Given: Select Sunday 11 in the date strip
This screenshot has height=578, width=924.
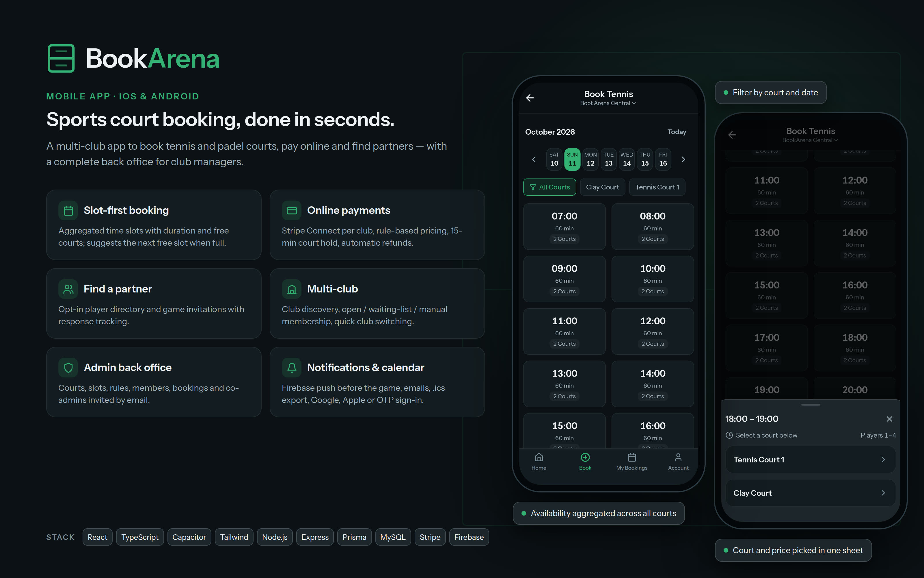Looking at the screenshot, I should point(572,160).
